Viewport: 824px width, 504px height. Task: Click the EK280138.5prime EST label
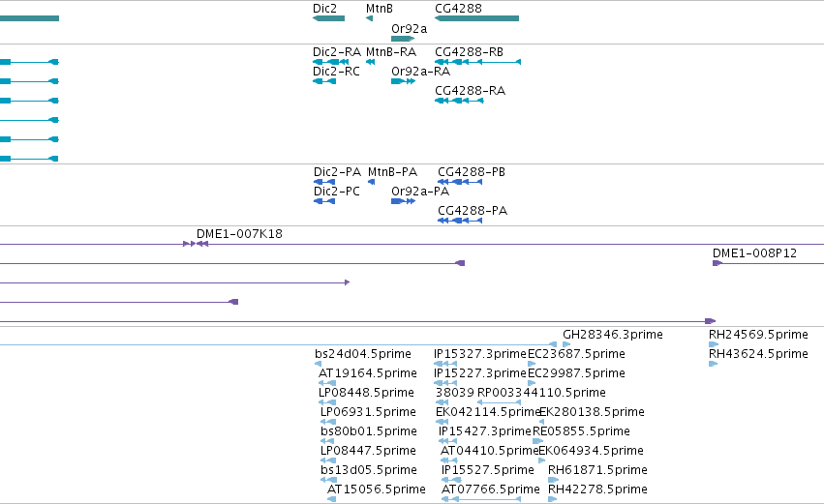click(593, 413)
